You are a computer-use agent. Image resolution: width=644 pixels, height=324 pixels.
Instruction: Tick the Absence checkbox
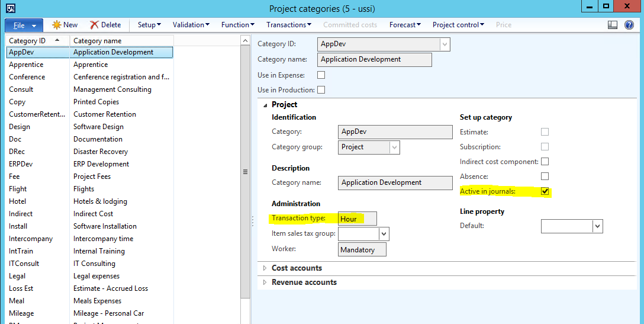pyautogui.click(x=545, y=177)
